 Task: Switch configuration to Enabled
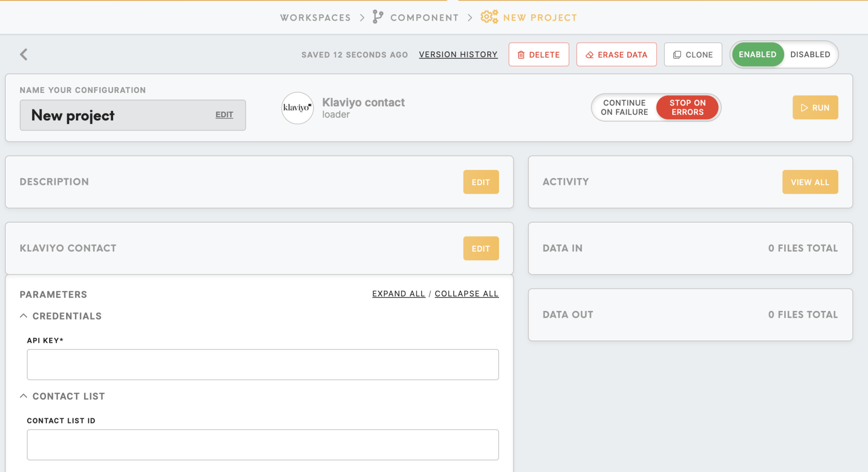(x=757, y=54)
